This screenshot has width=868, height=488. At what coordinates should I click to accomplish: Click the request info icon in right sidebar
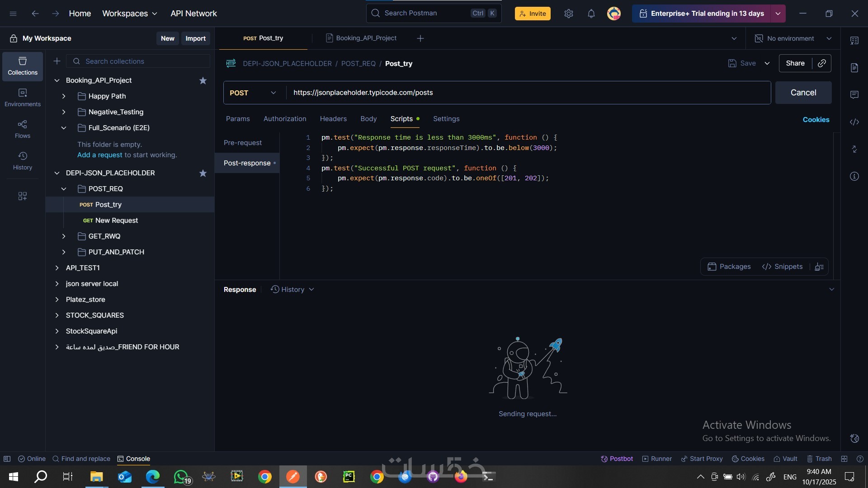pos(854,176)
